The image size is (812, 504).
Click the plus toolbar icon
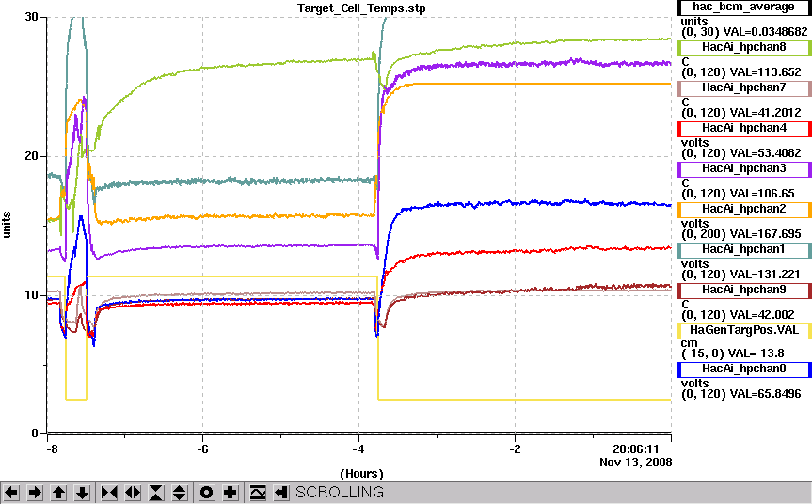(x=231, y=492)
